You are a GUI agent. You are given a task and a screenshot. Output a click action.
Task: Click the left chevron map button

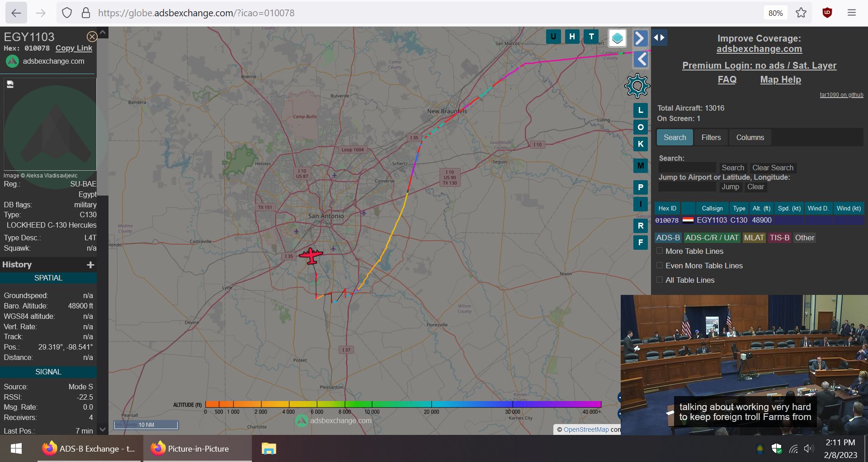click(x=641, y=59)
